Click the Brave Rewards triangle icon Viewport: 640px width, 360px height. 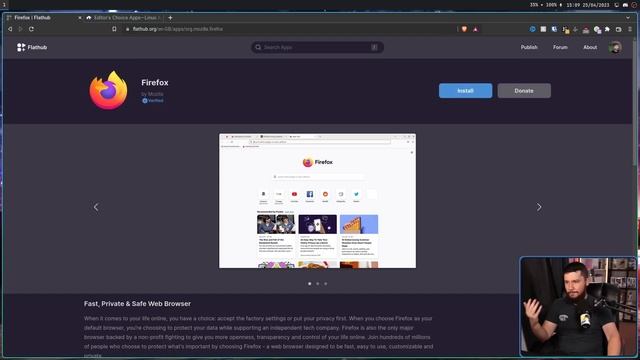[476, 29]
